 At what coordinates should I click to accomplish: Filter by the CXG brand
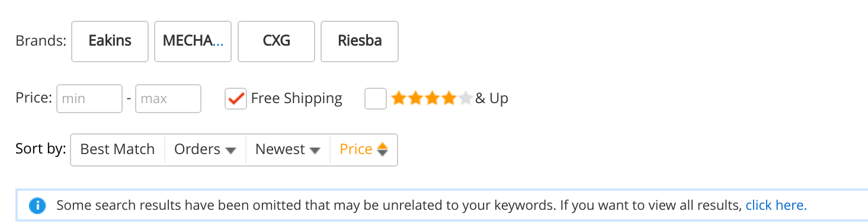276,41
